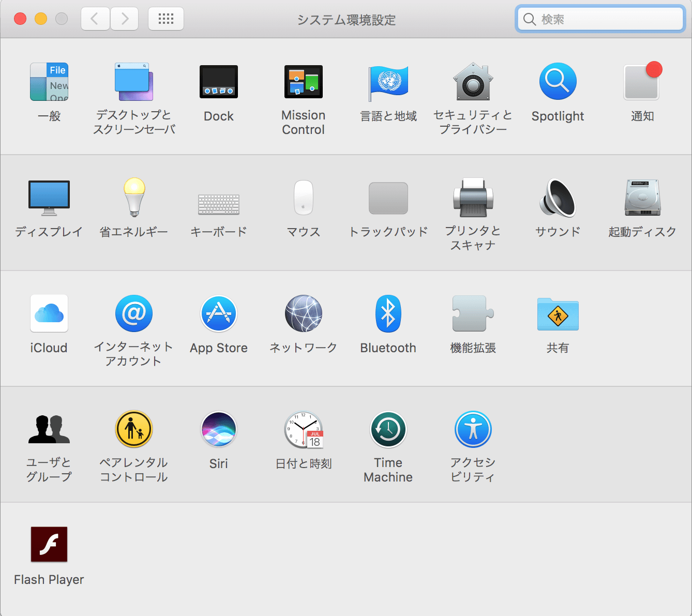Open セキュリティとプライバシー preferences
Image resolution: width=692 pixels, height=616 pixels.
click(x=473, y=81)
